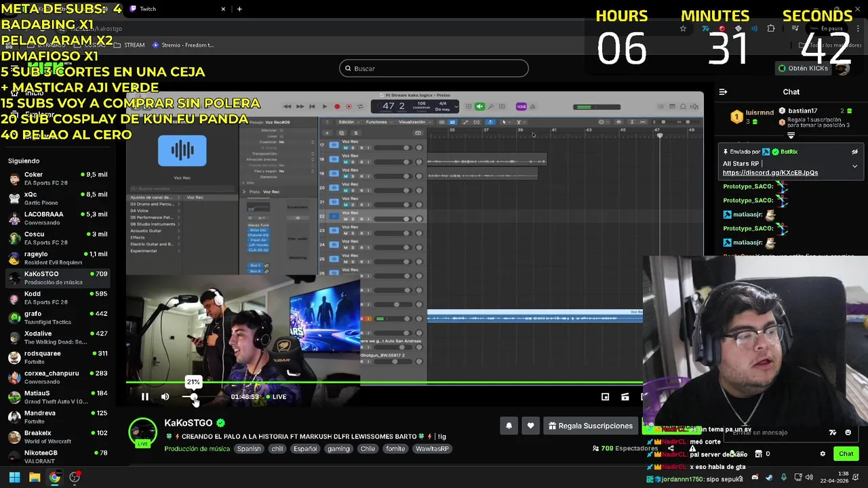Open Coker channel in sidebar
Viewport: 868px width, 488px height.
click(58, 178)
